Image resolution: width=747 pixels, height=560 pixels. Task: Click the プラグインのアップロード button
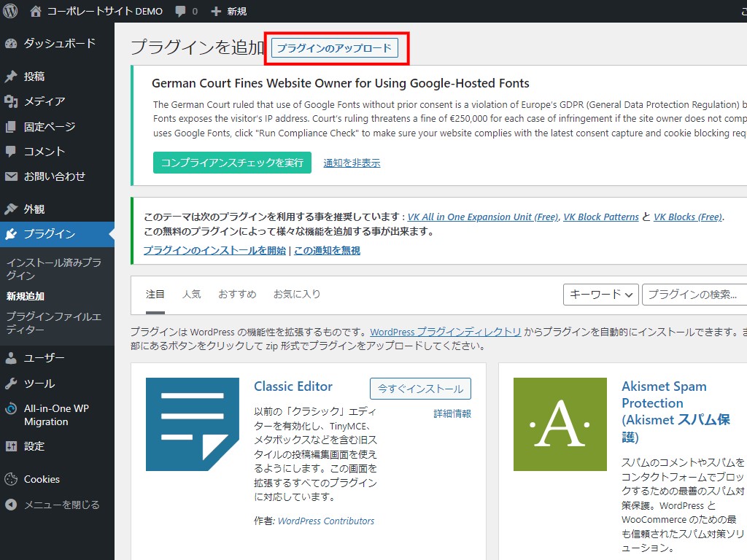[x=335, y=48]
